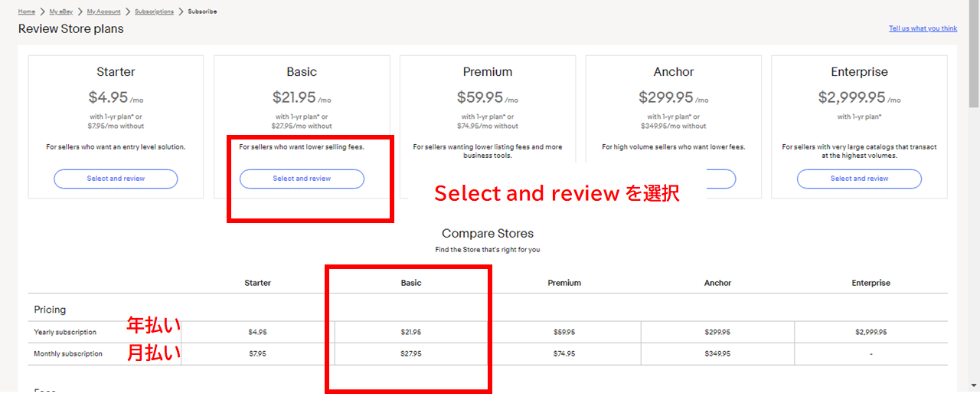Screen dimensions: 980x394
Task: Click the Anchor column header in the comparison table
Action: (717, 283)
